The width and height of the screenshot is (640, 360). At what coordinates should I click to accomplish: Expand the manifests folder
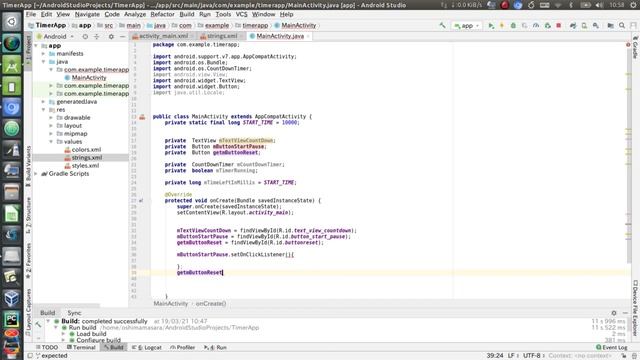[44, 53]
